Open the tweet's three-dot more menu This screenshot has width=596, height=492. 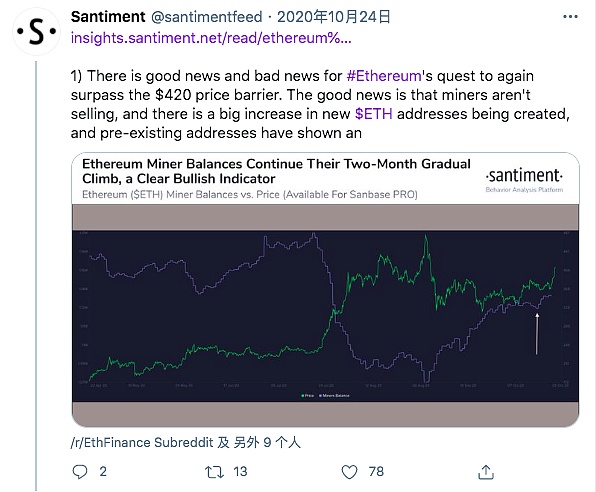click(570, 17)
